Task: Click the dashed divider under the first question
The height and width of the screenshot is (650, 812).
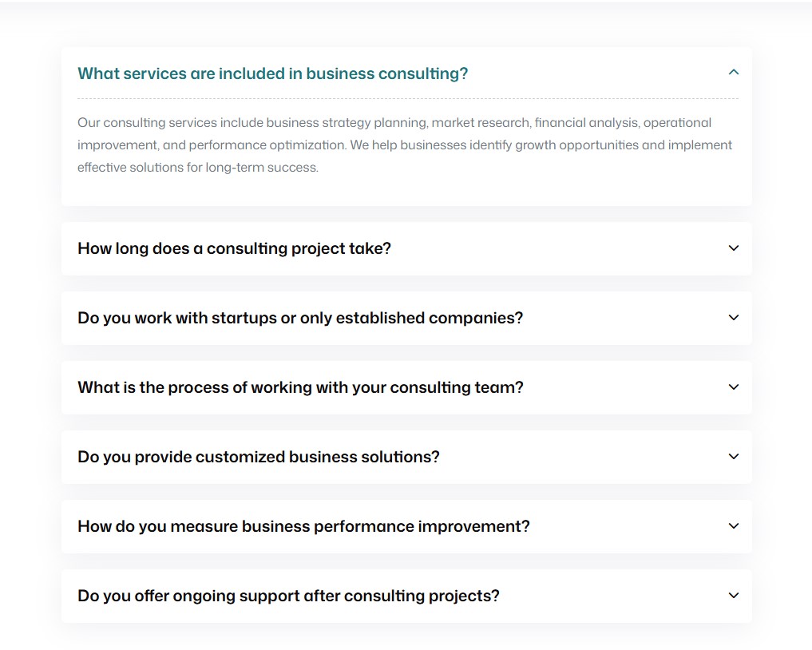Action: coord(407,99)
